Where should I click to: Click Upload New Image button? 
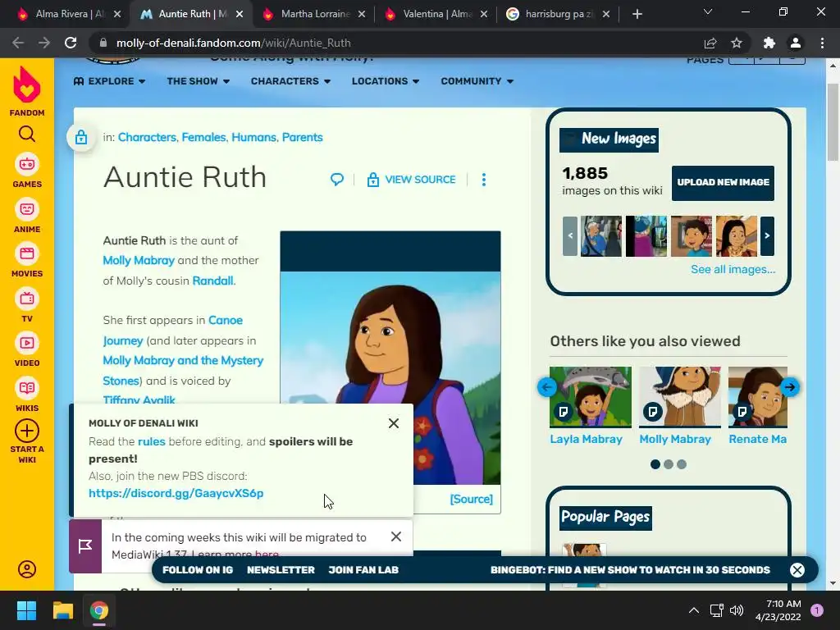pos(723,183)
